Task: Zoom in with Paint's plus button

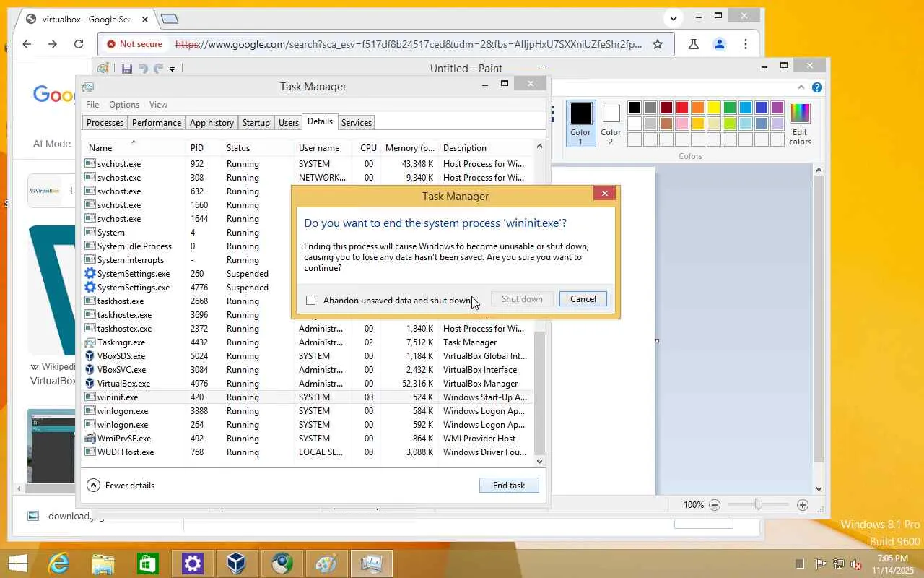Action: coord(803,505)
